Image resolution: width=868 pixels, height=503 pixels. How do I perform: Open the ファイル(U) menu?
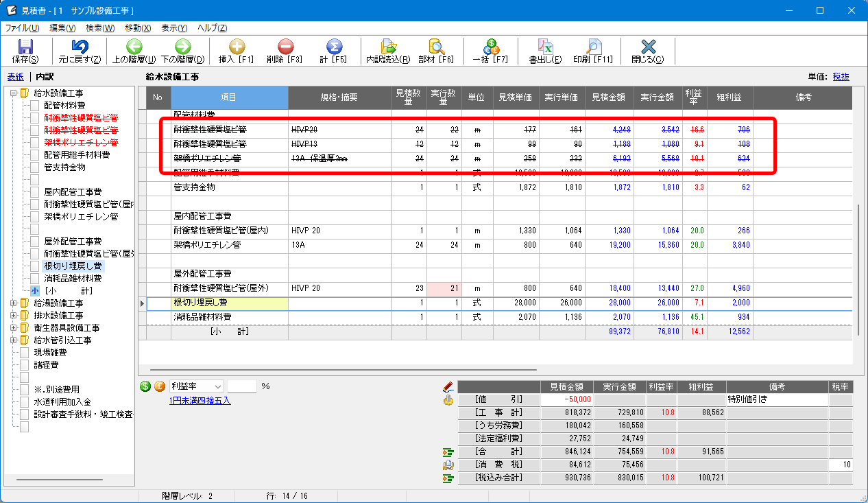(x=22, y=28)
